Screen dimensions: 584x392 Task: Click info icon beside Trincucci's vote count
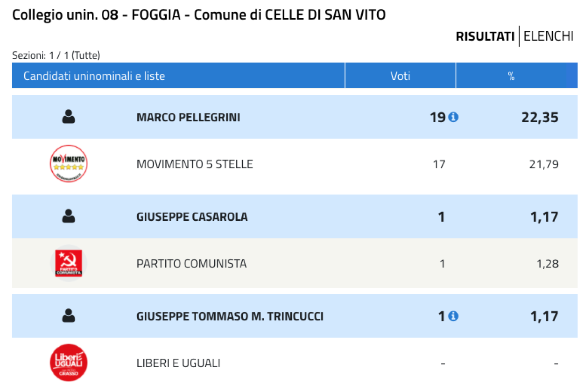pos(453,316)
